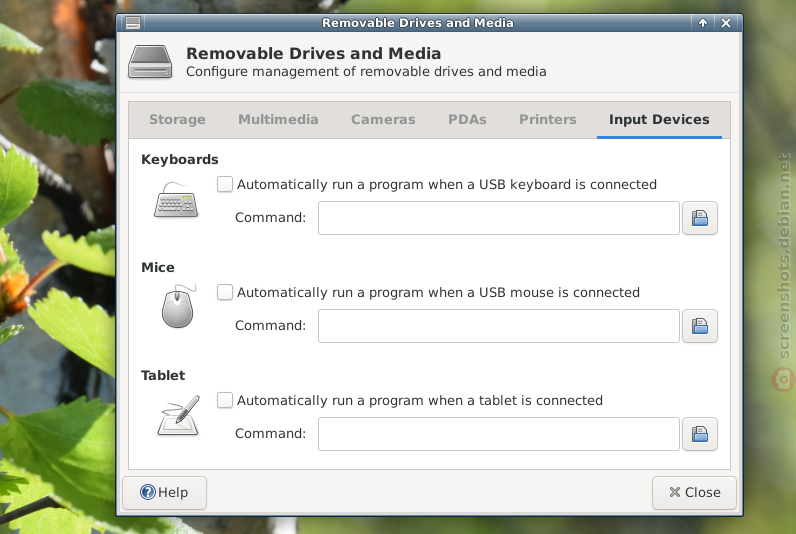The width and height of the screenshot is (796, 534).
Task: Go to the Printers tab
Action: pos(548,120)
